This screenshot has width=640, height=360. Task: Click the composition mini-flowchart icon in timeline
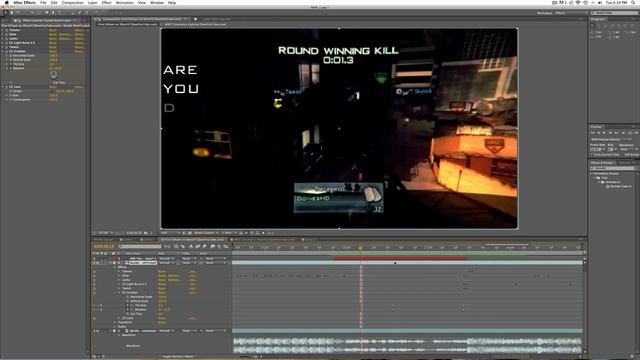tap(167, 247)
